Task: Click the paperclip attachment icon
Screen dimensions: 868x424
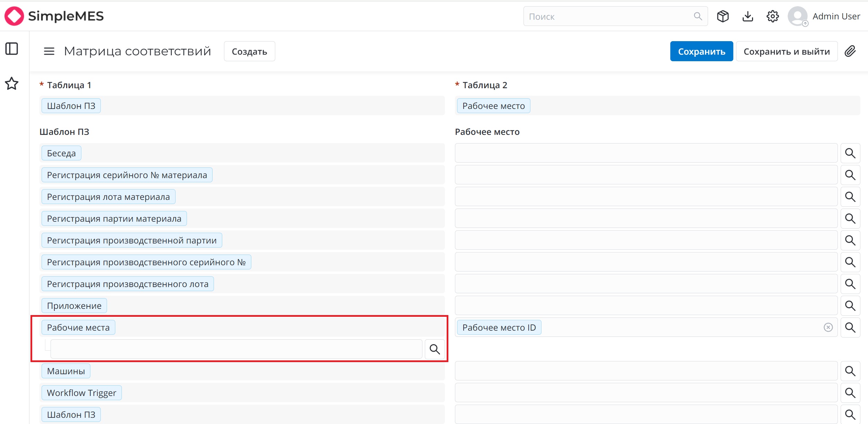Action: point(850,51)
